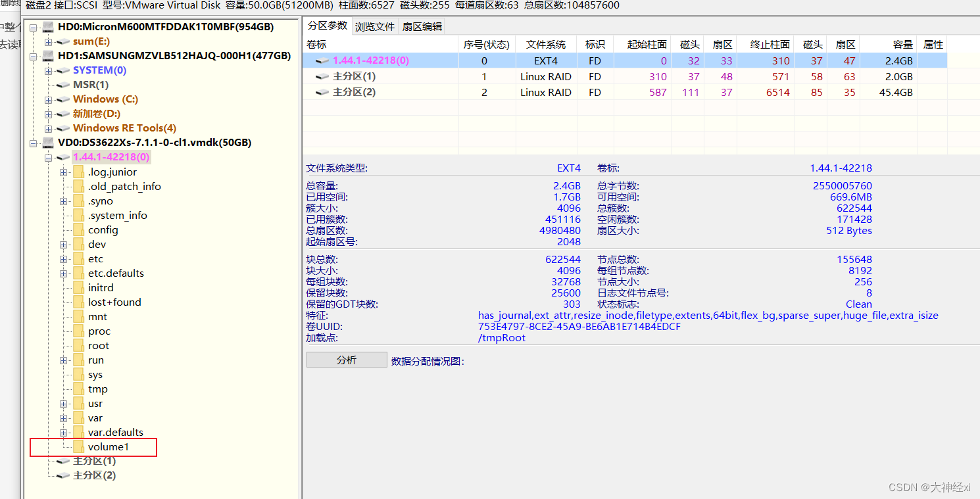980x499 pixels.
Task: Select the proc folder in tree
Action: coord(99,331)
